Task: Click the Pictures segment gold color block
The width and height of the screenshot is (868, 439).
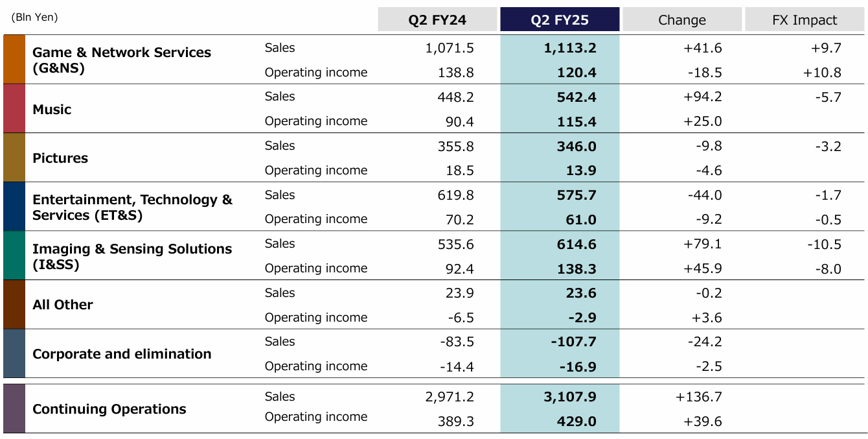Action: tap(14, 158)
